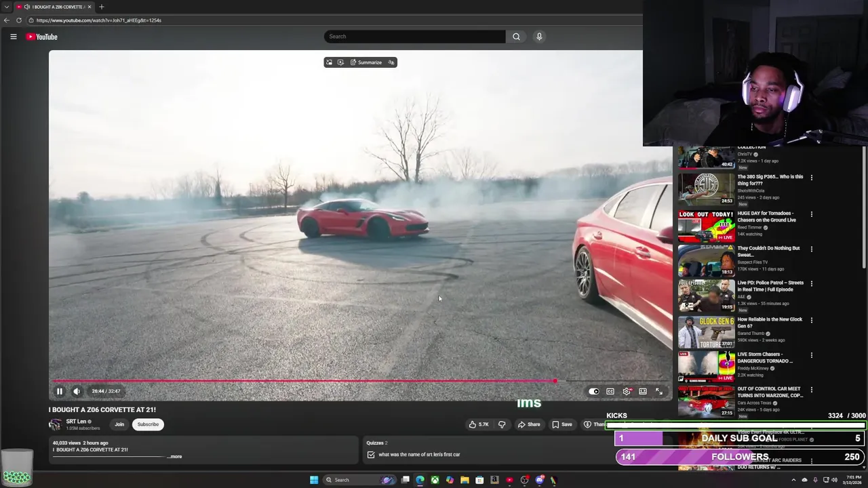Open Microsoft Edge in the taskbar

click(x=420, y=480)
